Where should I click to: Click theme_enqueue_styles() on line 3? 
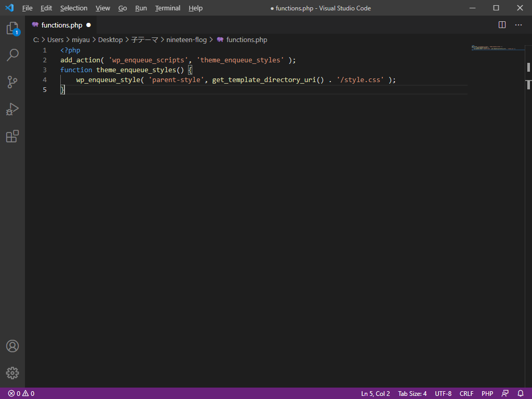tap(140, 70)
